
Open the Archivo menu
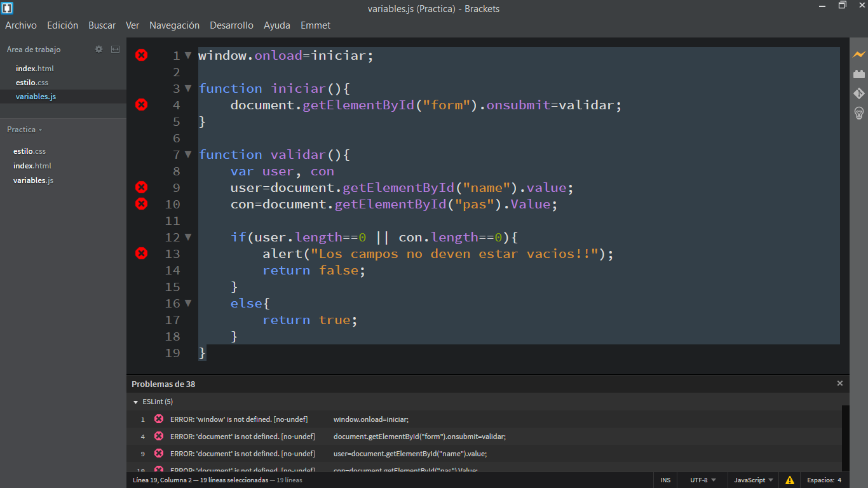coord(21,25)
